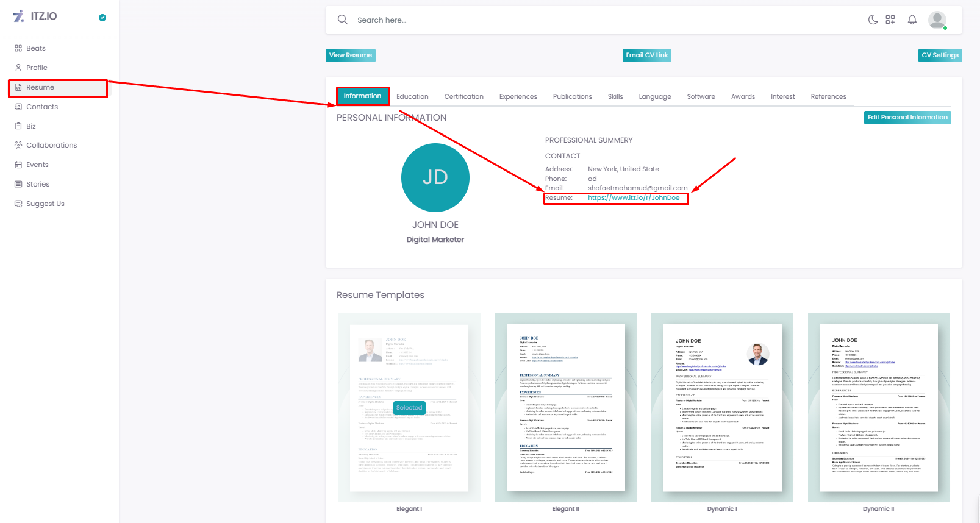Toggle dark mode moon icon
The image size is (980, 523).
(x=873, y=20)
